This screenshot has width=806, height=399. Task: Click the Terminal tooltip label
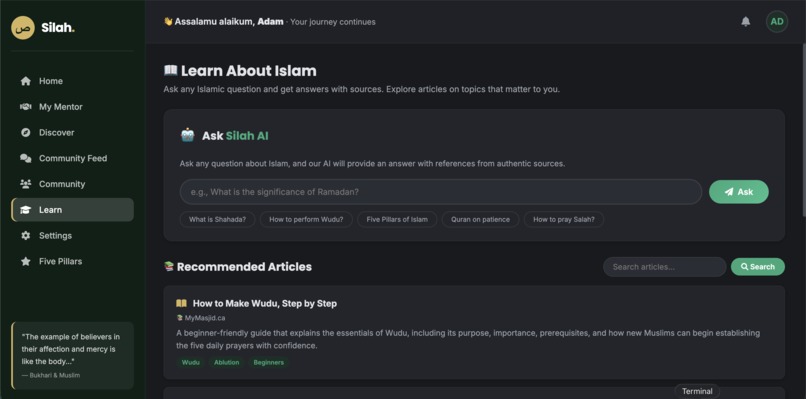click(x=697, y=391)
